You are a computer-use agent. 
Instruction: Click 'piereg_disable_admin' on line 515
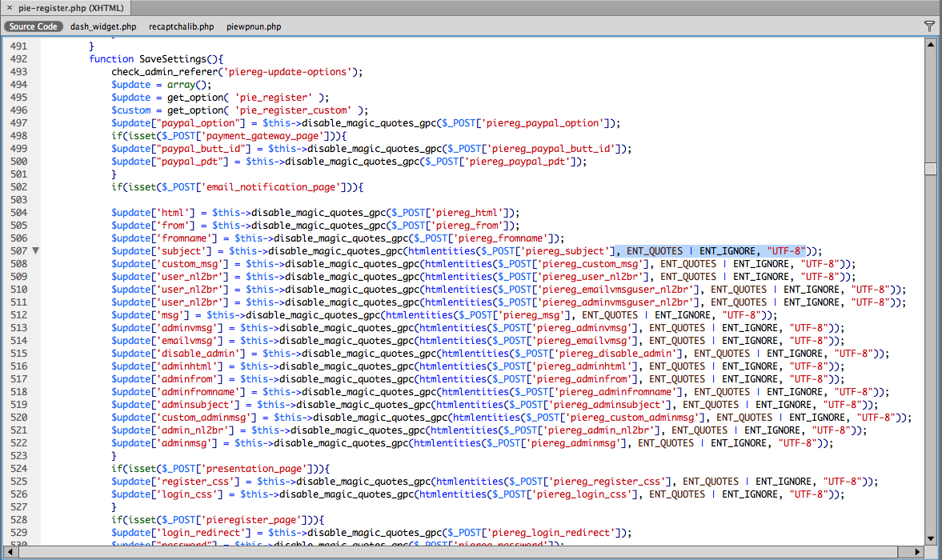click(x=615, y=354)
